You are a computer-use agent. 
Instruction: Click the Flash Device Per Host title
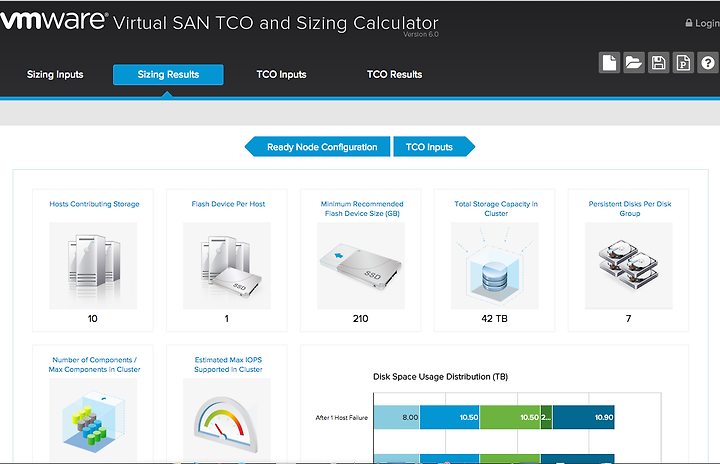(228, 204)
